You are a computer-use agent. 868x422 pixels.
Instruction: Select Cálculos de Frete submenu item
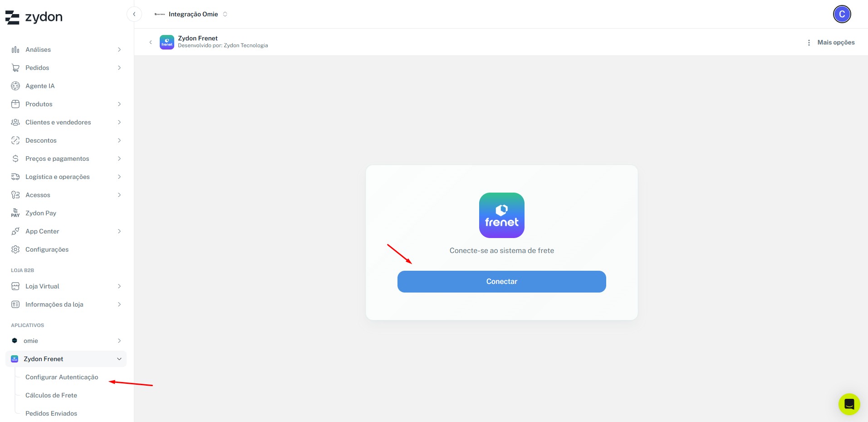click(x=51, y=395)
